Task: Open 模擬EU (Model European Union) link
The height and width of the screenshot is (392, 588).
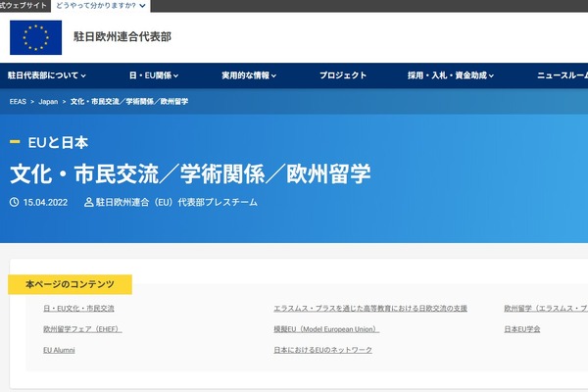Action: tap(326, 329)
